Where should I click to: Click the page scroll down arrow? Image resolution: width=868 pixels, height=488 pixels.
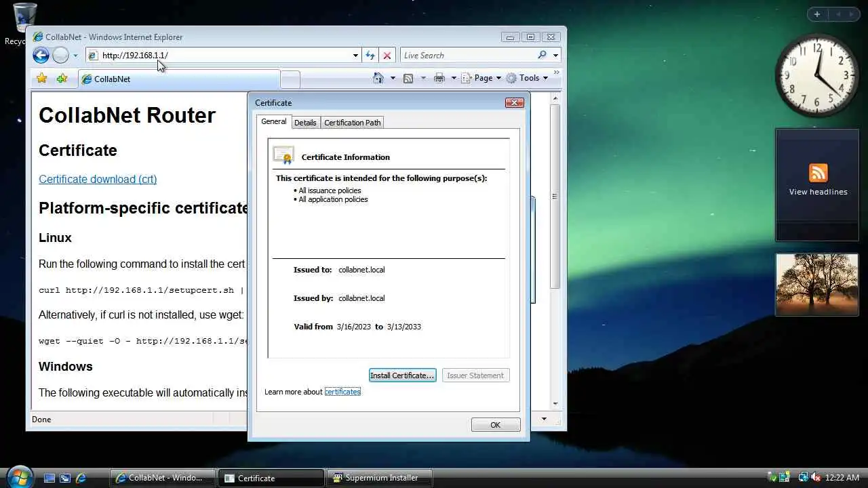click(555, 403)
